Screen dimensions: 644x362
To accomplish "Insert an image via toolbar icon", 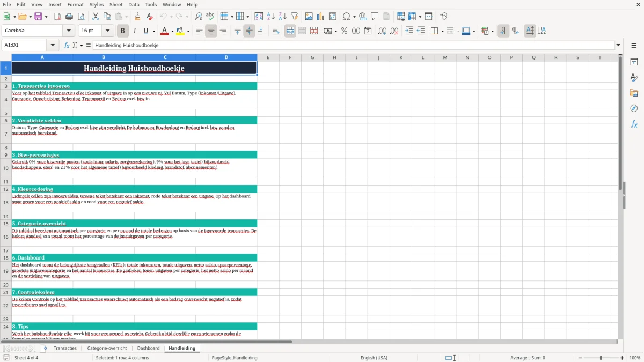I will click(x=309, y=17).
